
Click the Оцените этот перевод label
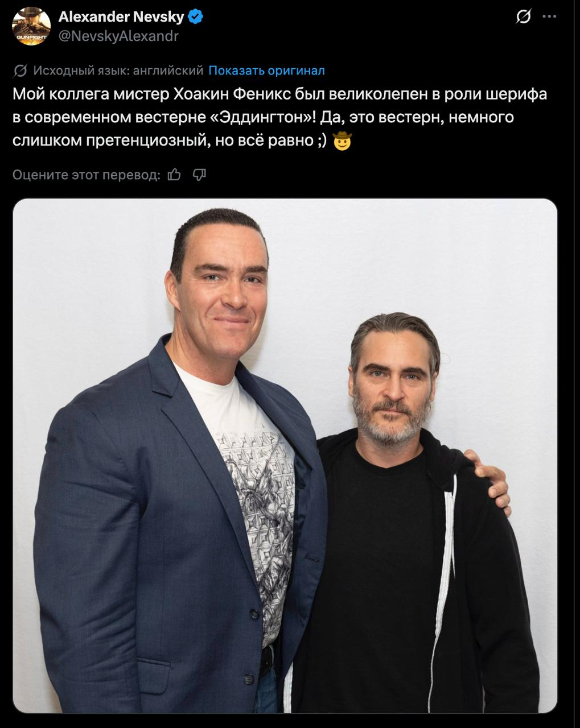87,175
